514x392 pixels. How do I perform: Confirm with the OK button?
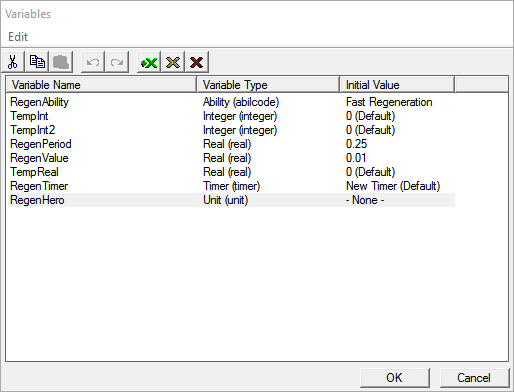(394, 378)
